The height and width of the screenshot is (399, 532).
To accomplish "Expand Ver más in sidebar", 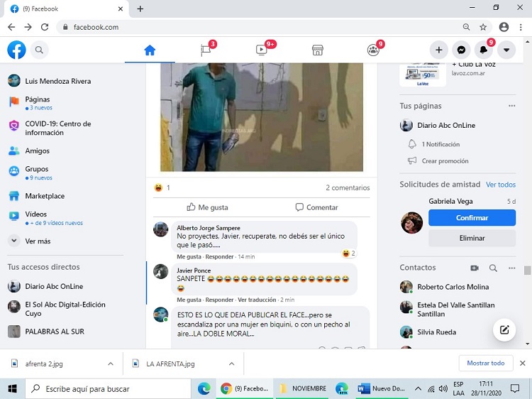I will coord(38,241).
